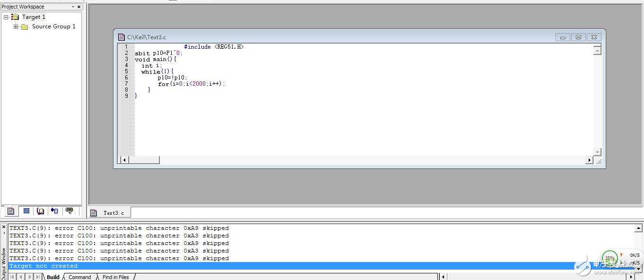Click the small arrow below the Output Window close button

click(4, 234)
